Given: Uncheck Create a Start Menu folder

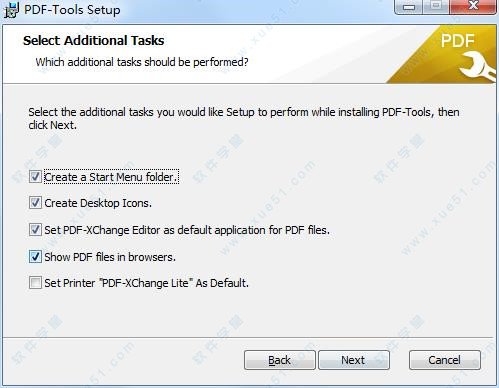Looking at the screenshot, I should 35,177.
